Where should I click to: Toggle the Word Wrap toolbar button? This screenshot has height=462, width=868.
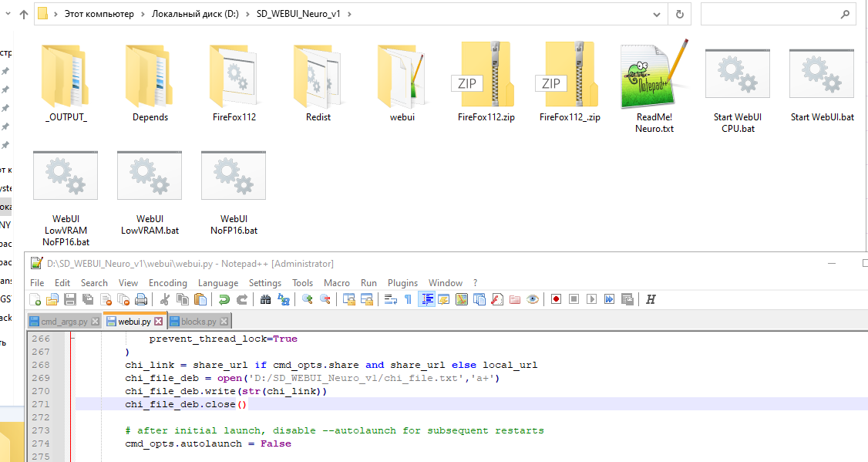pyautogui.click(x=390, y=299)
